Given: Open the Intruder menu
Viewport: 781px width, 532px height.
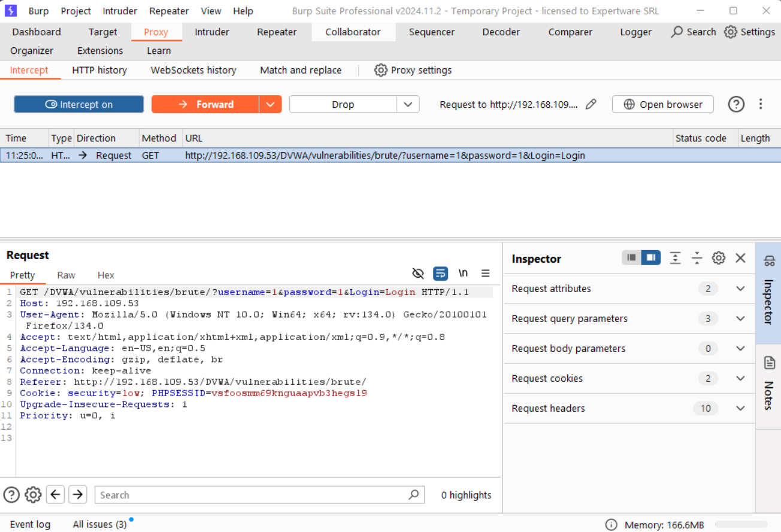Looking at the screenshot, I should (120, 11).
